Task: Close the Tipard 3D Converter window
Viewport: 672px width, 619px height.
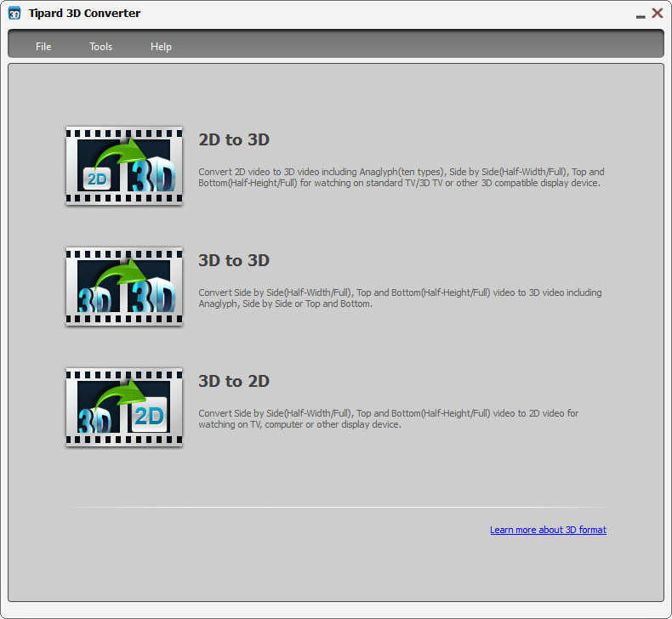Action: point(657,13)
